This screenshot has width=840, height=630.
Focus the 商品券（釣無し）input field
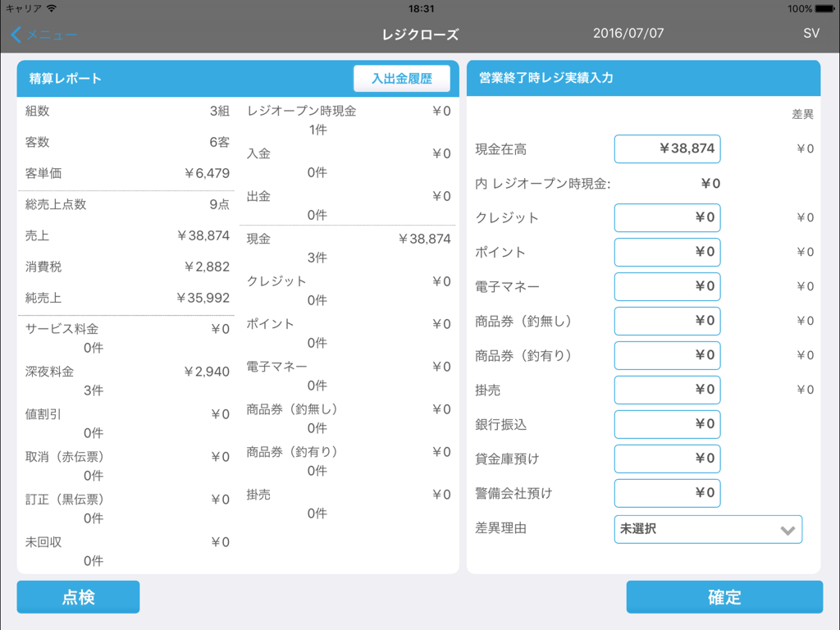tap(667, 322)
